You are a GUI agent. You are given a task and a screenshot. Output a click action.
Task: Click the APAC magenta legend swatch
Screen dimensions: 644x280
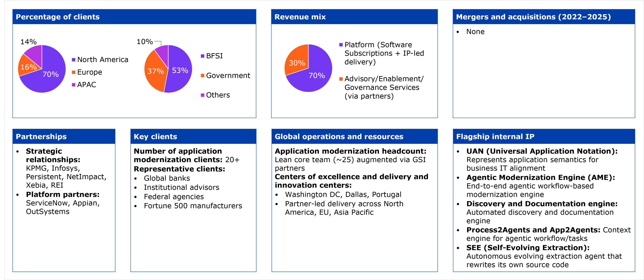pos(74,85)
